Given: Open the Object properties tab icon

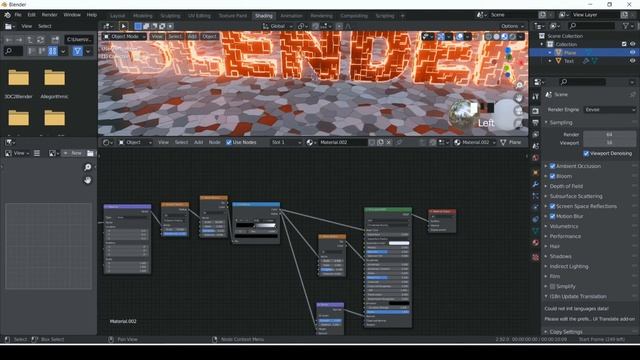Looking at the screenshot, I should [536, 173].
